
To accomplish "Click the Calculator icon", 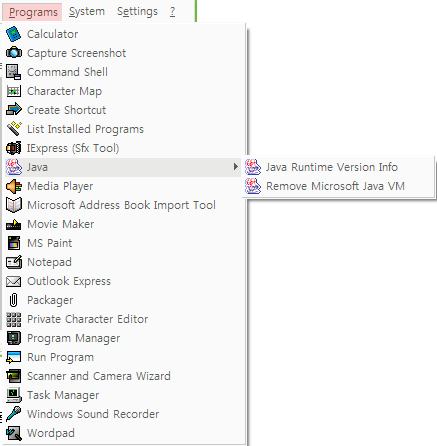I will click(x=14, y=34).
